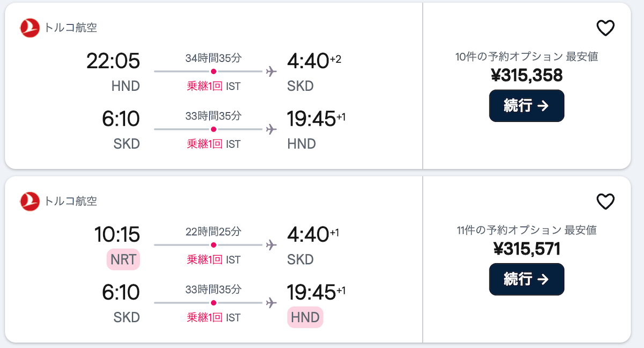Click Turkish Airlines logo in second card
The height and width of the screenshot is (348, 644).
(x=30, y=201)
